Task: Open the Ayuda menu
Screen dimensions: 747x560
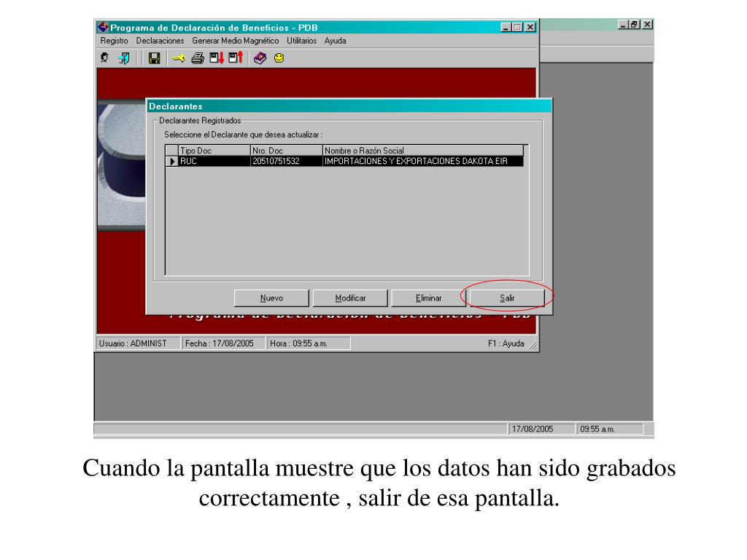Action: 336,41
